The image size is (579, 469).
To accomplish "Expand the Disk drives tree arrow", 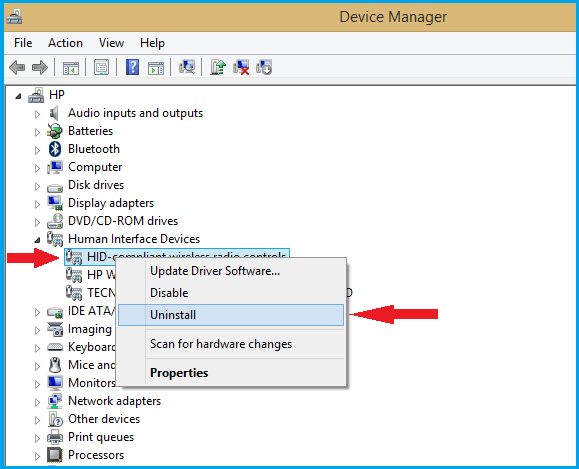I will pos(37,186).
